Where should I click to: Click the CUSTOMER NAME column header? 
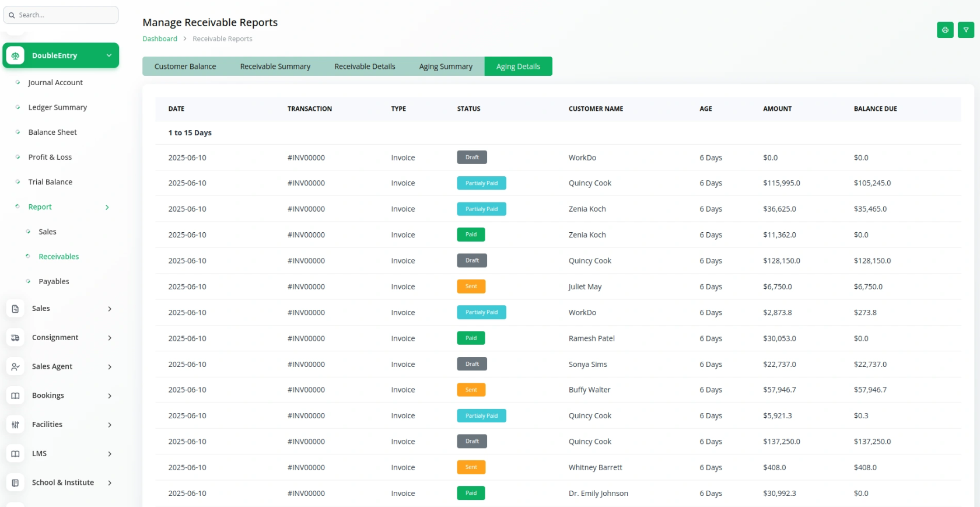tap(596, 109)
